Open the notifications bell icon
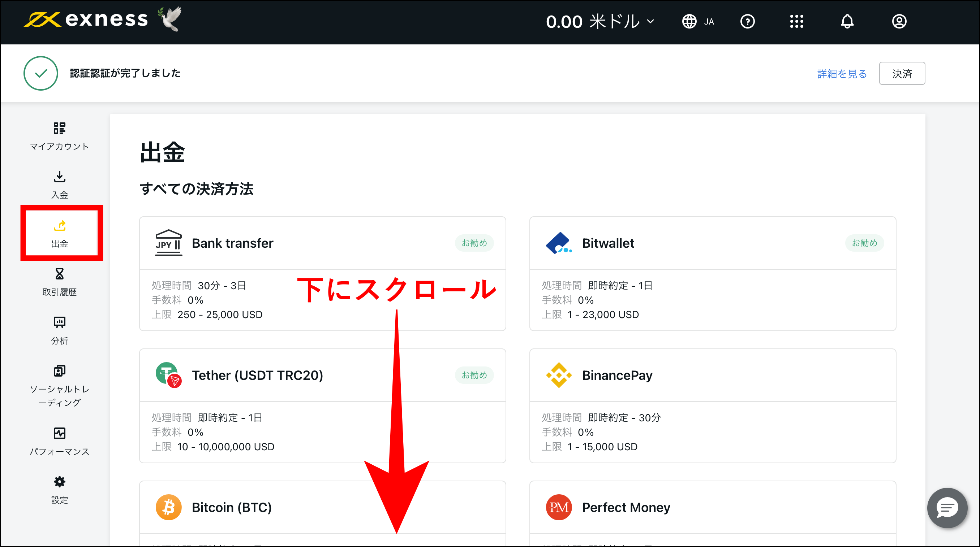Screen dimensions: 980x547 click(847, 22)
